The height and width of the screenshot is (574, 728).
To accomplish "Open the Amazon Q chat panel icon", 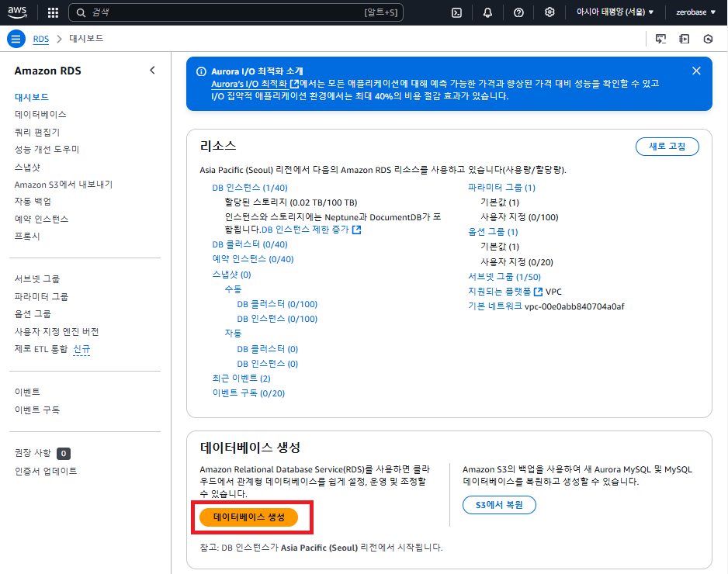I will pos(660,39).
